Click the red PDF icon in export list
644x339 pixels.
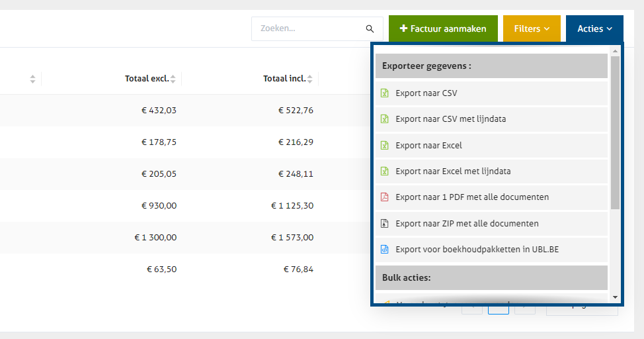pos(385,197)
